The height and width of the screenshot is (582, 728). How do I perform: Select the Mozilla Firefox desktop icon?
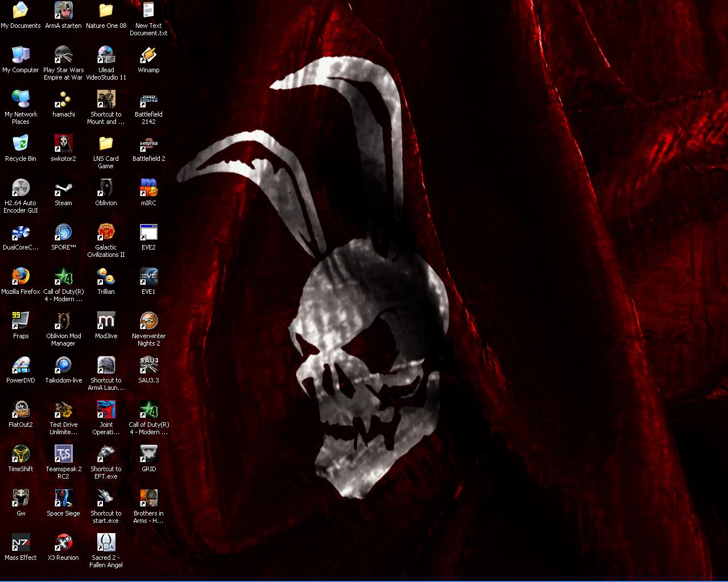tap(20, 277)
